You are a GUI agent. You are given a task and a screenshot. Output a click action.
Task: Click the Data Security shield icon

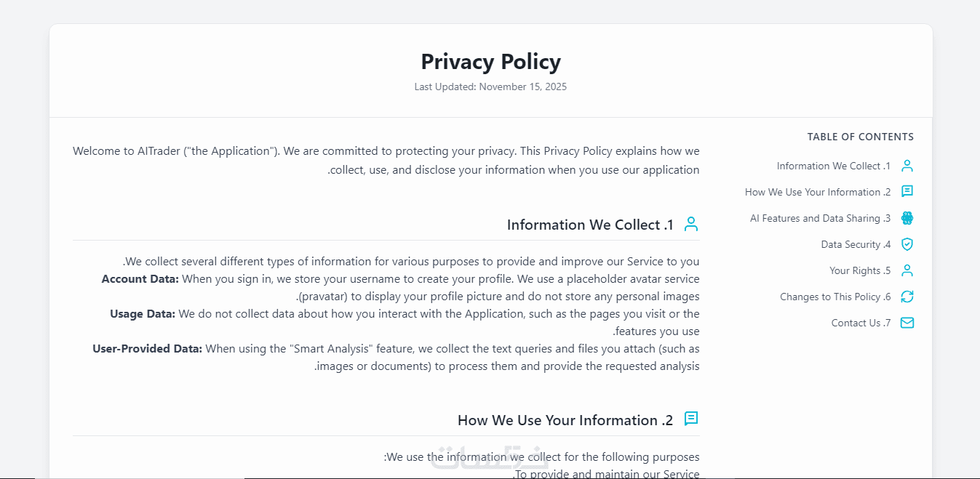[907, 244]
